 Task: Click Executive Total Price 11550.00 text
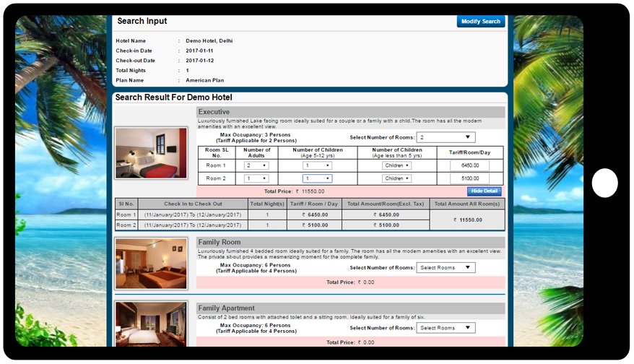point(295,191)
